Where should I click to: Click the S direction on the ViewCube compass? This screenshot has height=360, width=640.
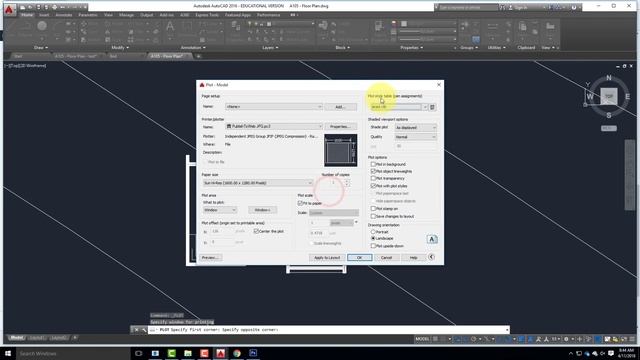pyautogui.click(x=609, y=116)
